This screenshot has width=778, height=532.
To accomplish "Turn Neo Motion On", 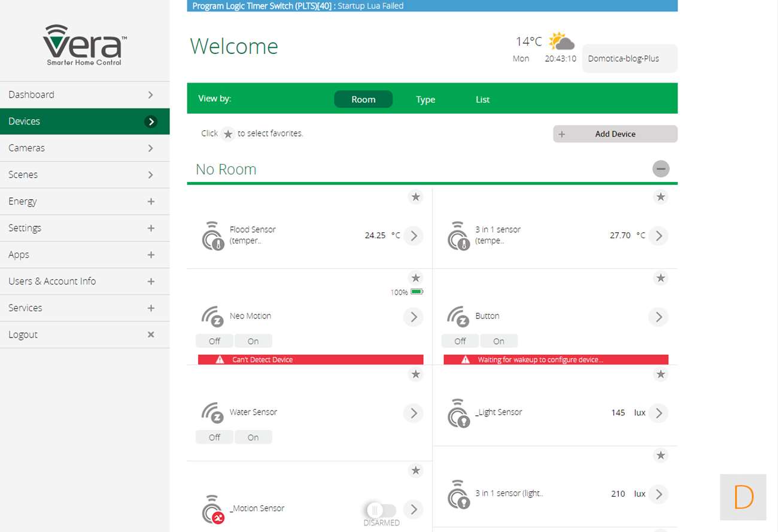I will (x=253, y=341).
